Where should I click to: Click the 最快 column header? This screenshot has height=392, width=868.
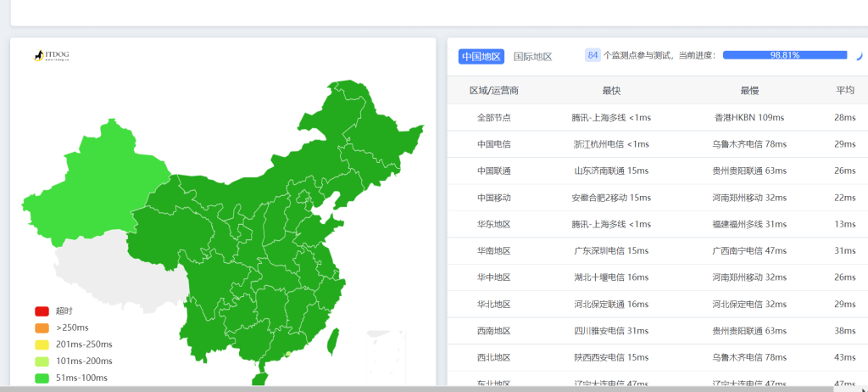click(611, 91)
